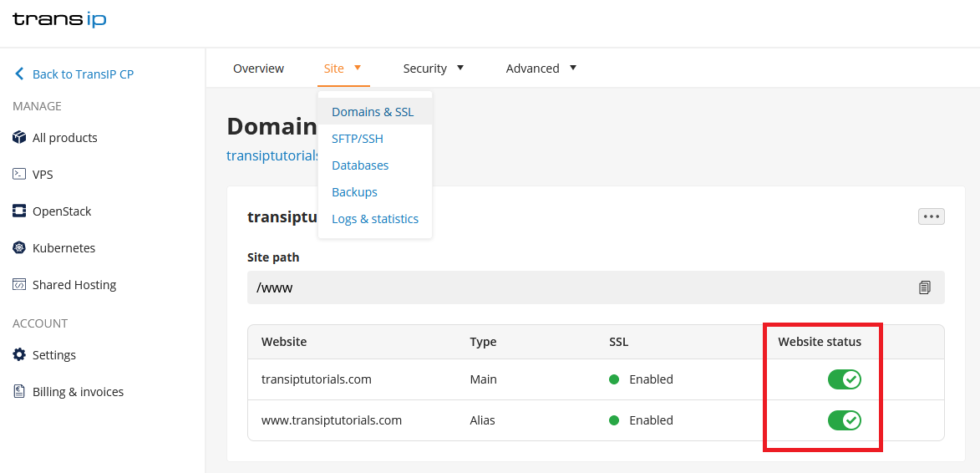
Task: Click the OpenStack icon in sidebar
Action: tap(19, 211)
